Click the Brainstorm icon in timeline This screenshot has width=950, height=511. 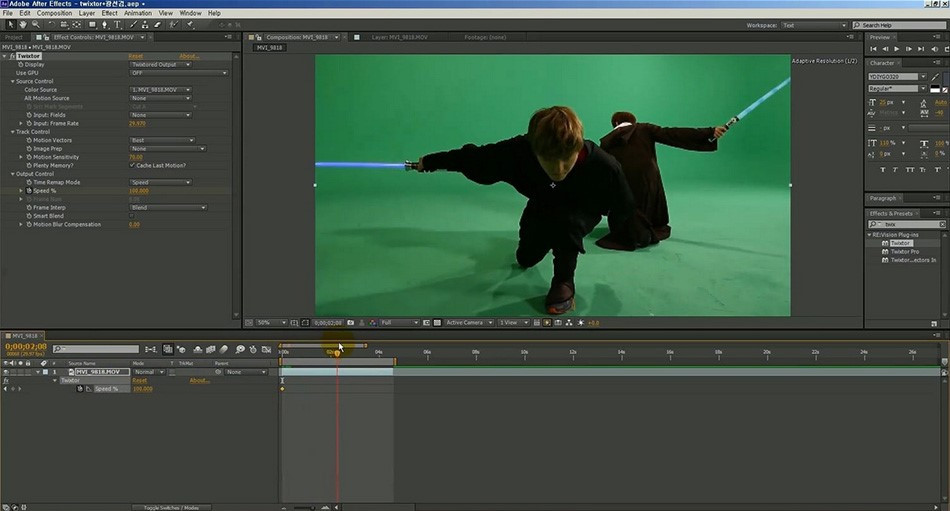240,349
